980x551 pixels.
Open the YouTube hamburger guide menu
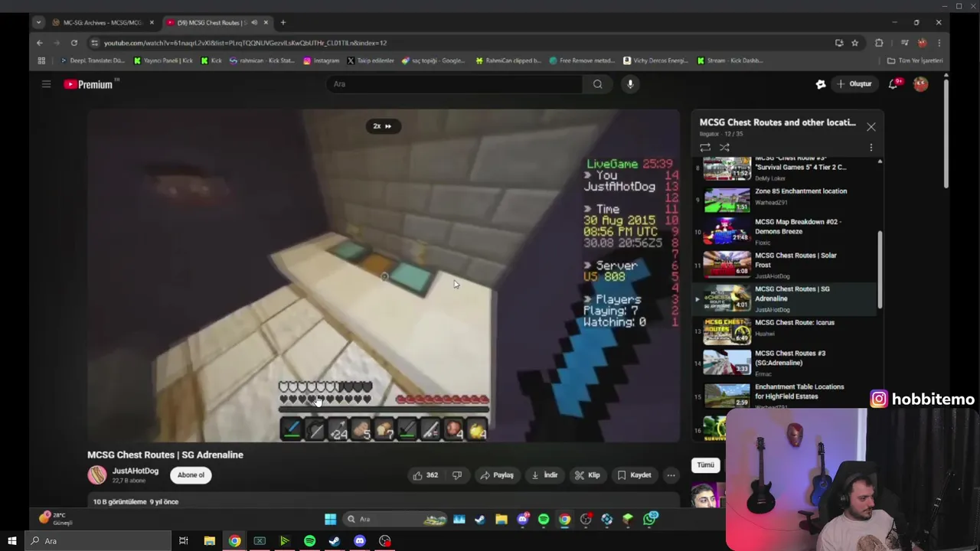[46, 84]
